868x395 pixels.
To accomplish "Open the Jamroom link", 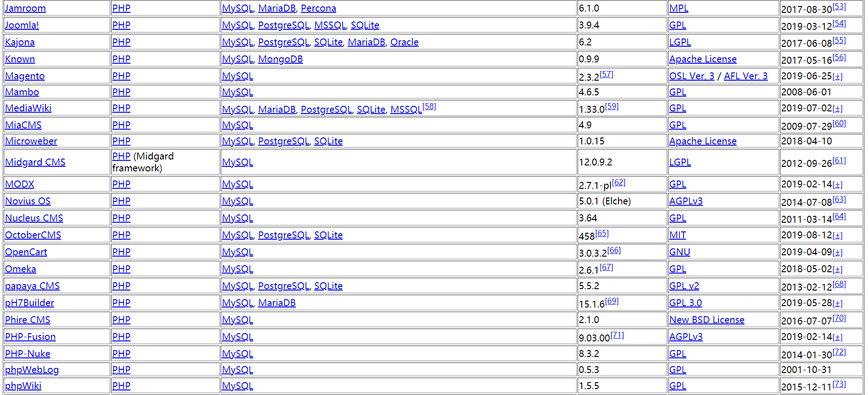I will (x=25, y=8).
